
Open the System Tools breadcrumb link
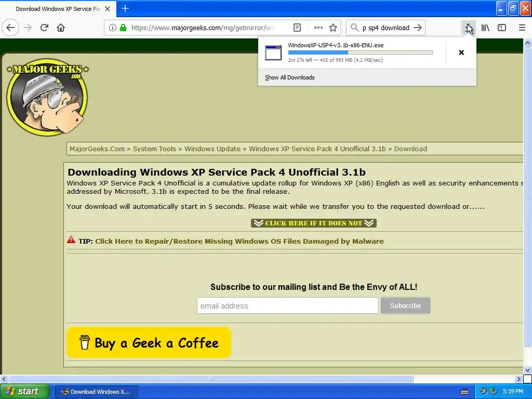[x=154, y=149]
